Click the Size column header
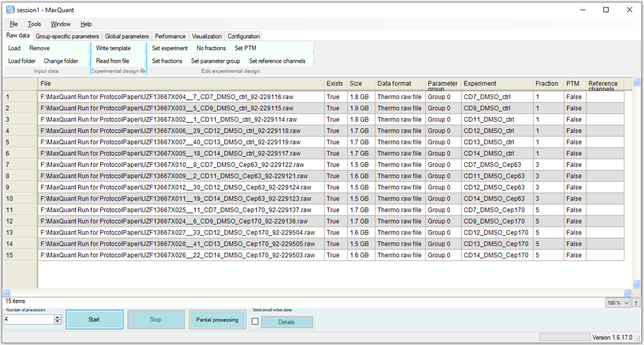The image size is (644, 345). click(361, 84)
